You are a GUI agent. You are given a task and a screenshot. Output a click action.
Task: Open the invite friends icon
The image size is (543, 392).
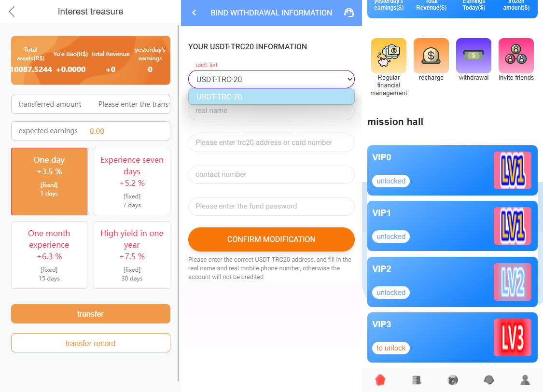[x=516, y=56]
